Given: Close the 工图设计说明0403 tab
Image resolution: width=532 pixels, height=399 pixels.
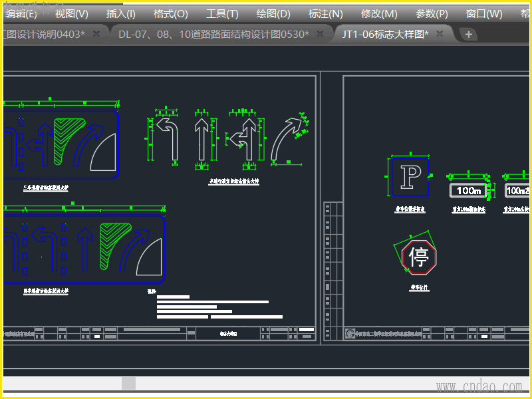Looking at the screenshot, I should (x=96, y=34).
